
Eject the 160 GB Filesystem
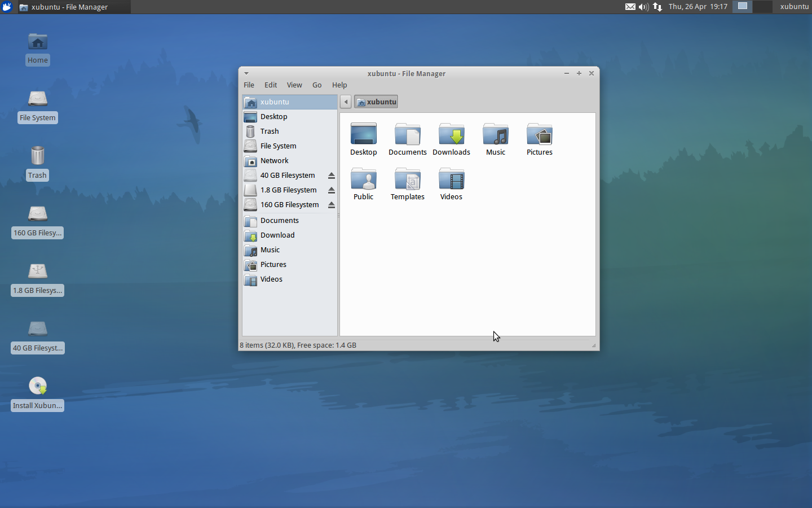pos(331,204)
